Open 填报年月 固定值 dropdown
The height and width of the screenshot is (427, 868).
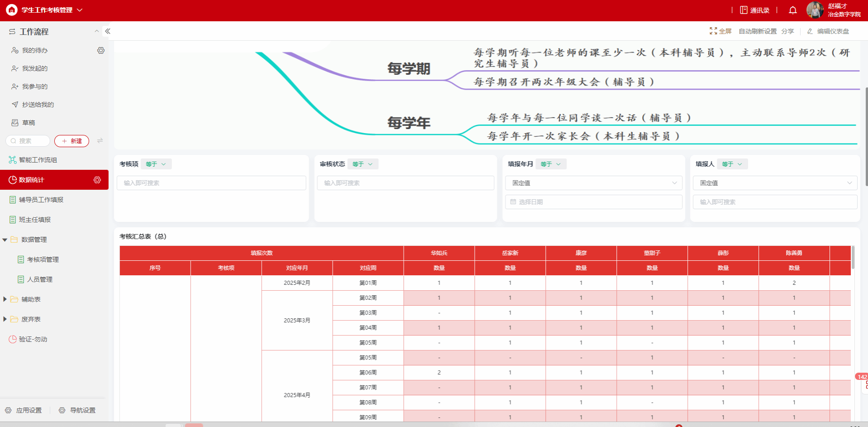tap(593, 183)
